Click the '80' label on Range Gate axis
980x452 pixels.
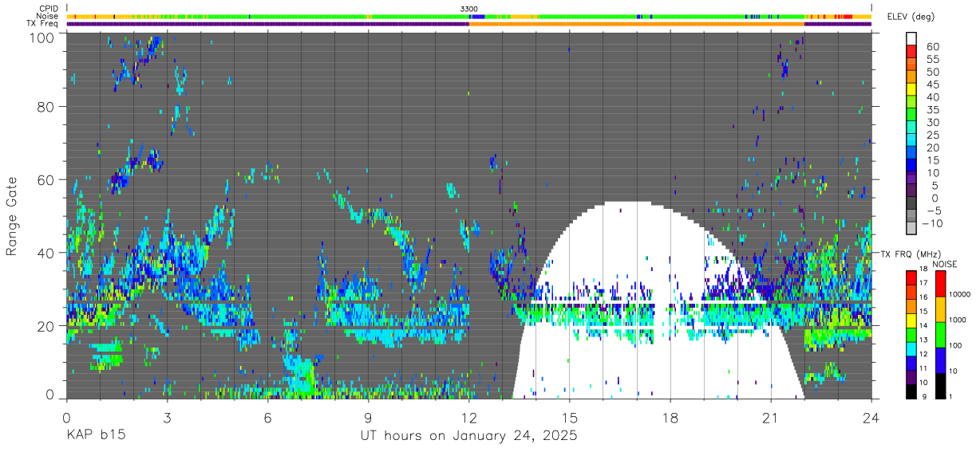pyautogui.click(x=45, y=107)
